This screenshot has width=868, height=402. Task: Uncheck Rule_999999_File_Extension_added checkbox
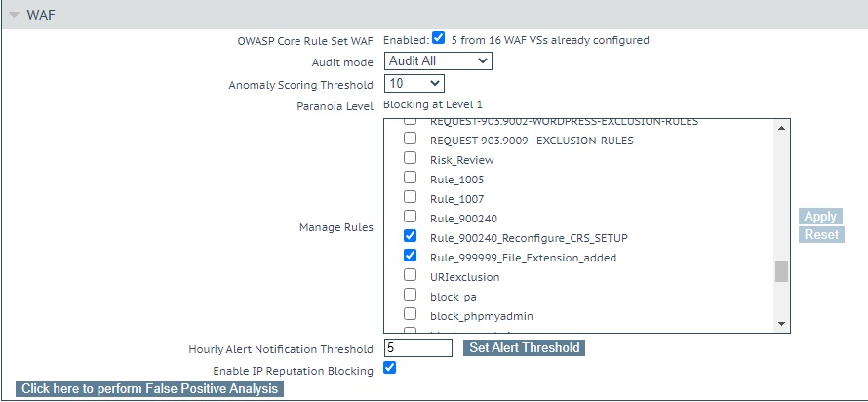(410, 256)
